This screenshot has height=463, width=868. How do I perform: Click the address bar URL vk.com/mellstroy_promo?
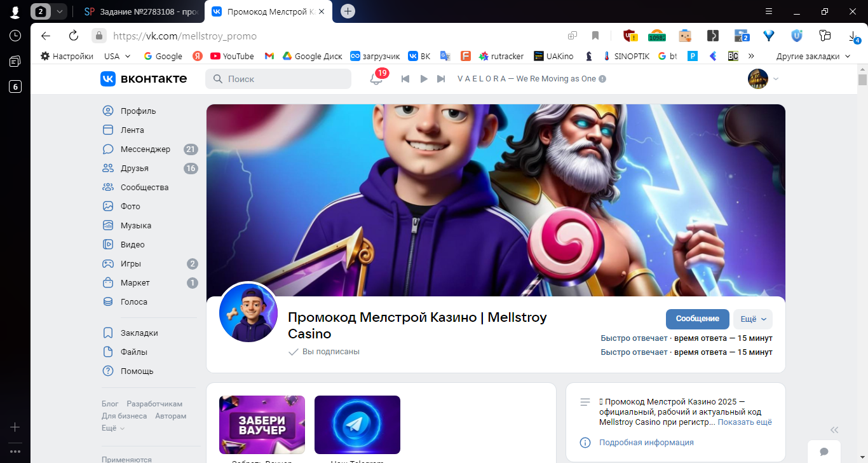185,36
